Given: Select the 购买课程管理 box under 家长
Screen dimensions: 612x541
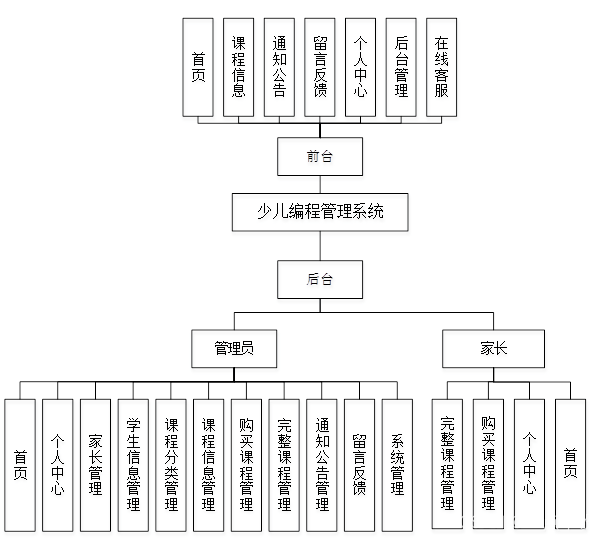Looking at the screenshot, I should 488,464.
